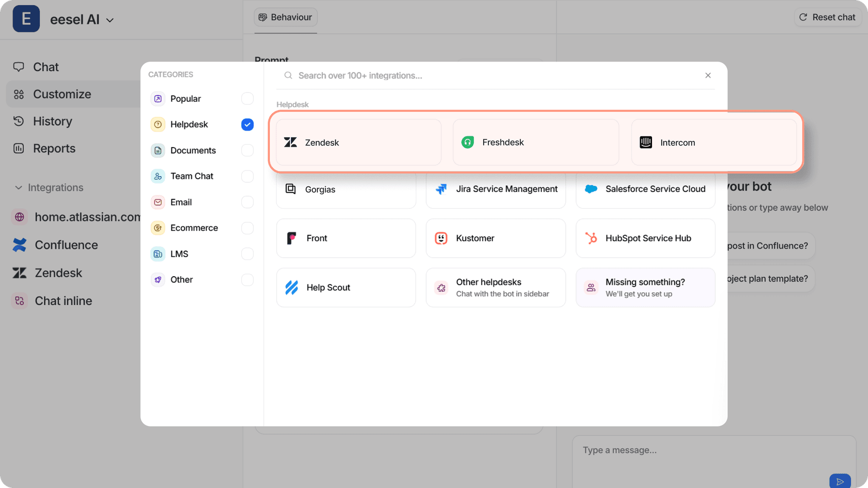868x488 pixels.
Task: Click the Missing something people icon
Action: 591,288
